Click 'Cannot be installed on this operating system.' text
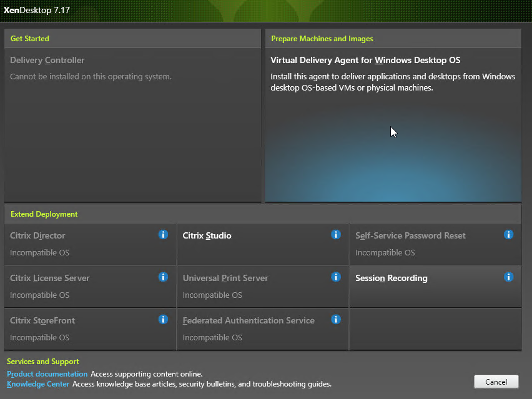This screenshot has height=399, width=532. (91, 77)
